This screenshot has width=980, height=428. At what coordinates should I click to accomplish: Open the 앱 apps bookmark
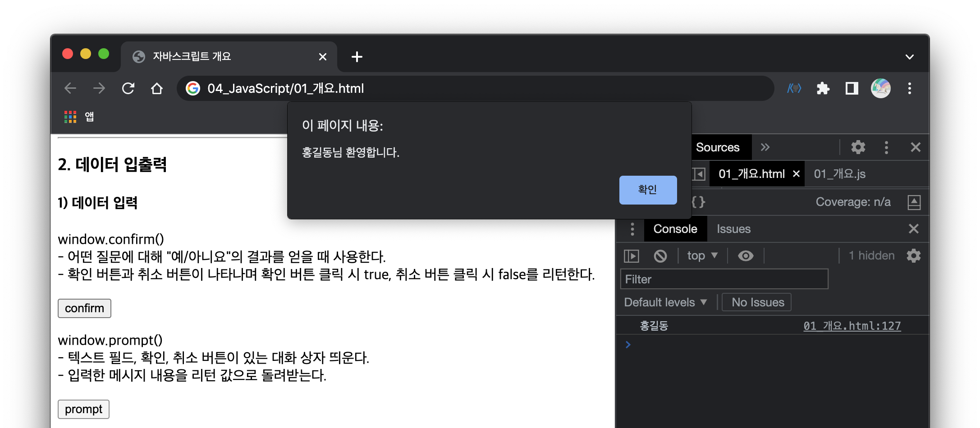pos(79,117)
